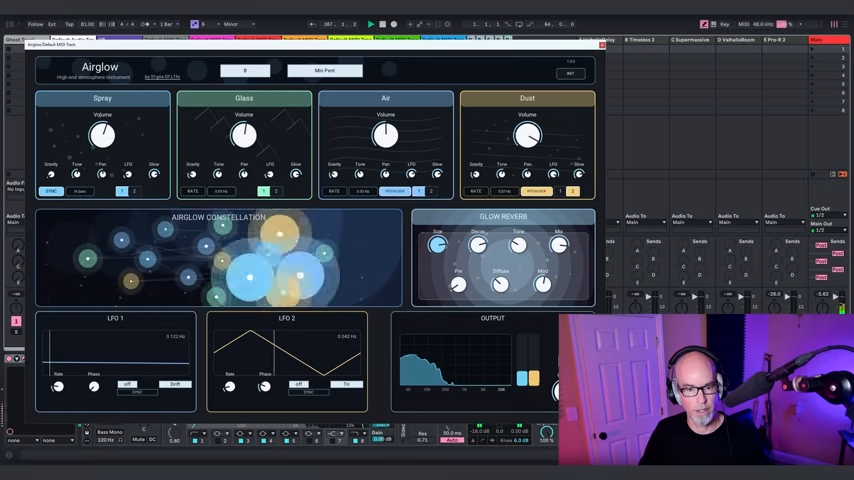Screen dimensions: 854x480
Task: Click the LFO 1 Rate knob
Action: 58,386
